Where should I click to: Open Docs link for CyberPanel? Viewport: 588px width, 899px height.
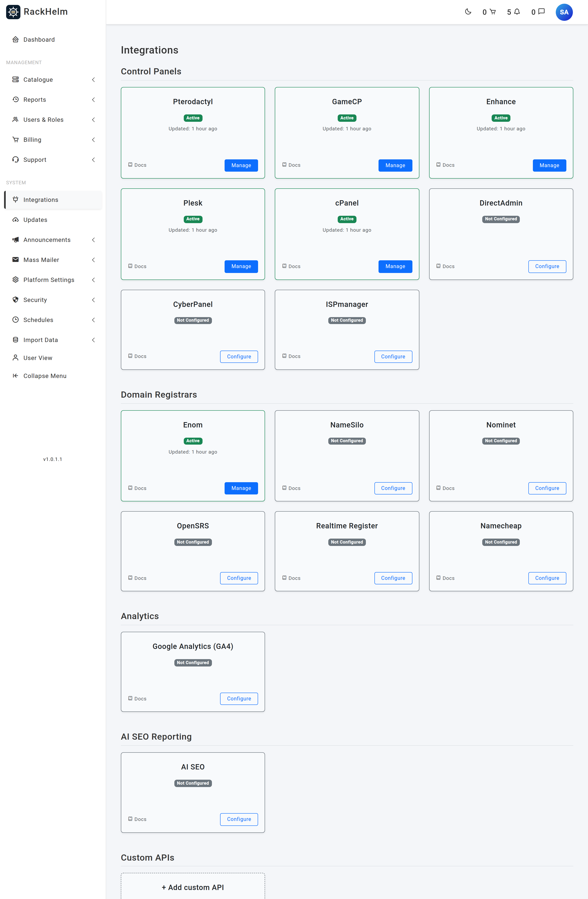[x=137, y=356]
